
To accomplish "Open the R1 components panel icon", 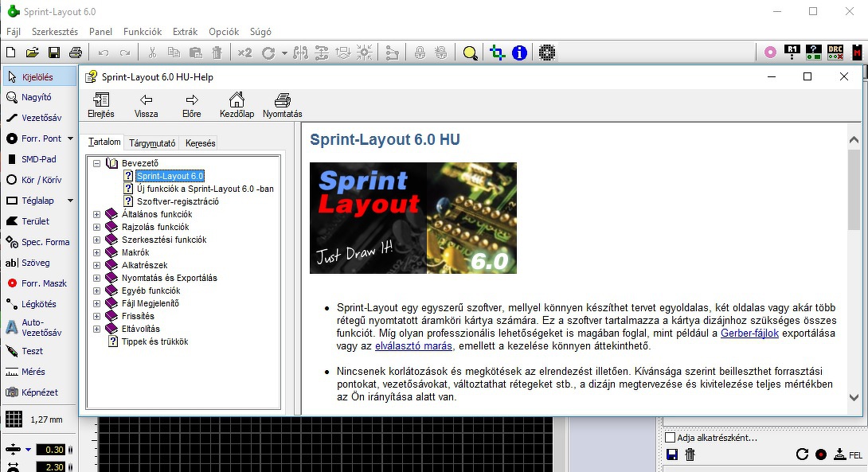I will (x=792, y=53).
